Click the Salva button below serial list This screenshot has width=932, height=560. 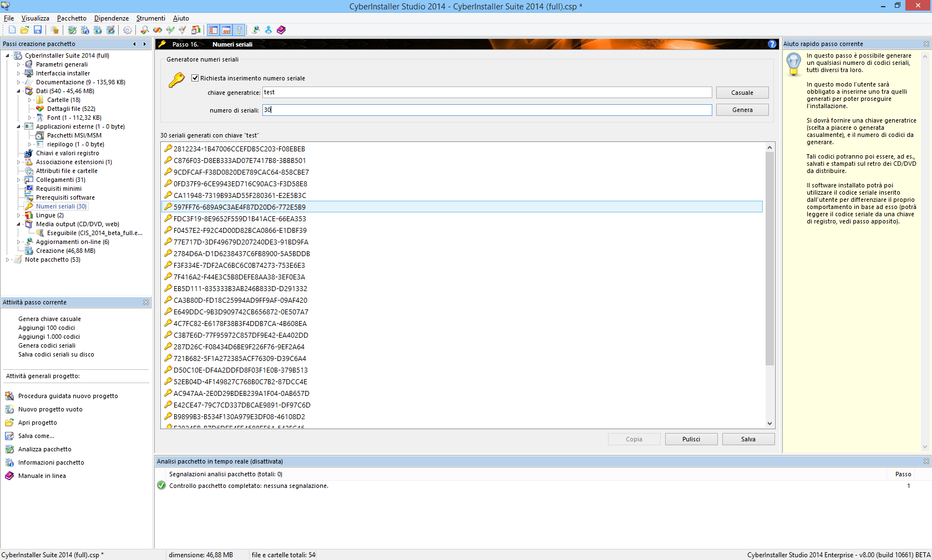tap(748, 439)
